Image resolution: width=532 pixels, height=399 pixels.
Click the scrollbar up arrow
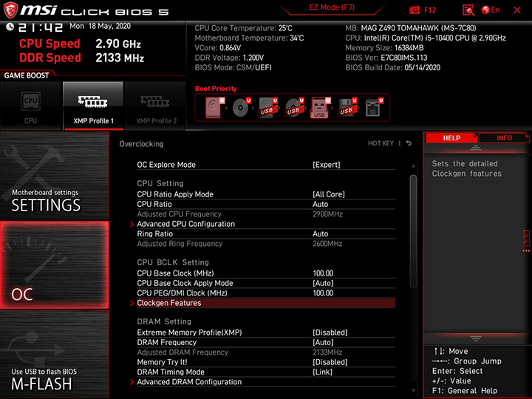(413, 166)
